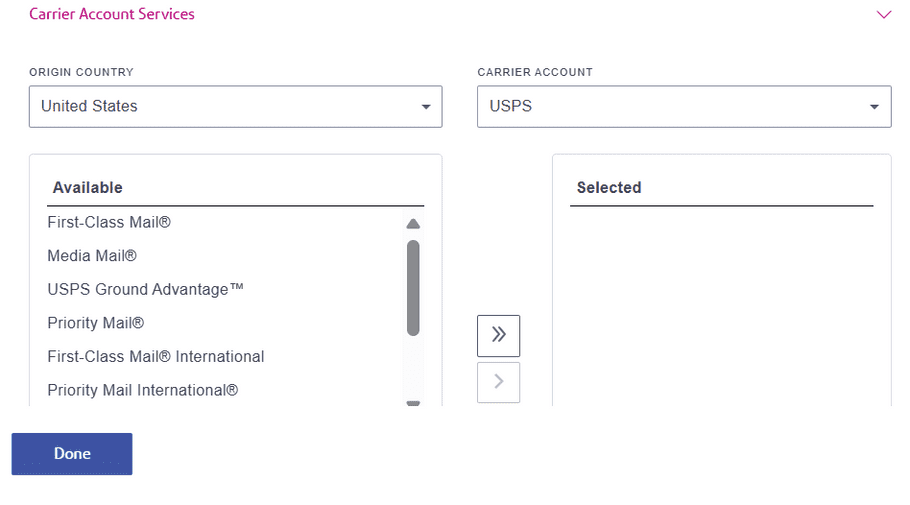The width and height of the screenshot is (910, 505).
Task: Open the Origin Country dropdown
Action: point(235,106)
